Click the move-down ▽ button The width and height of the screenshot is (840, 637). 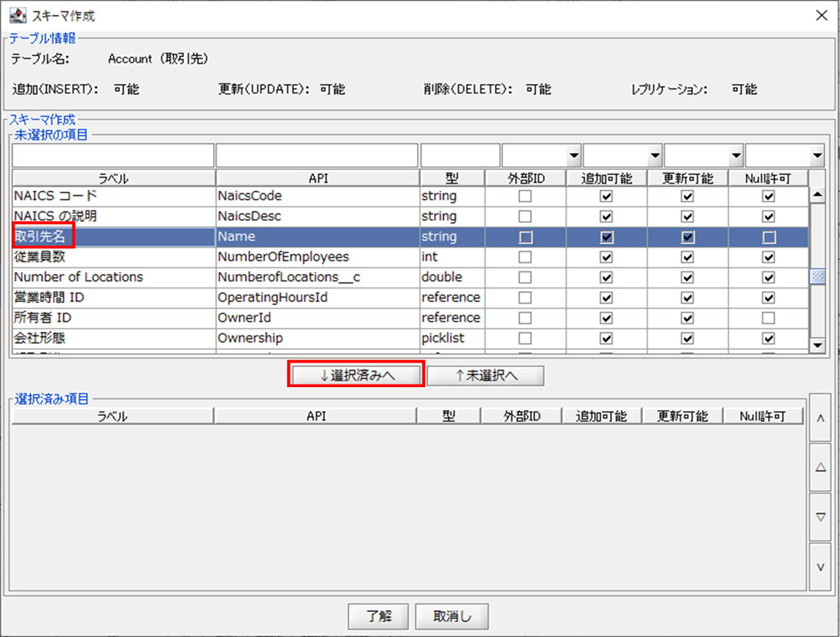point(820,517)
